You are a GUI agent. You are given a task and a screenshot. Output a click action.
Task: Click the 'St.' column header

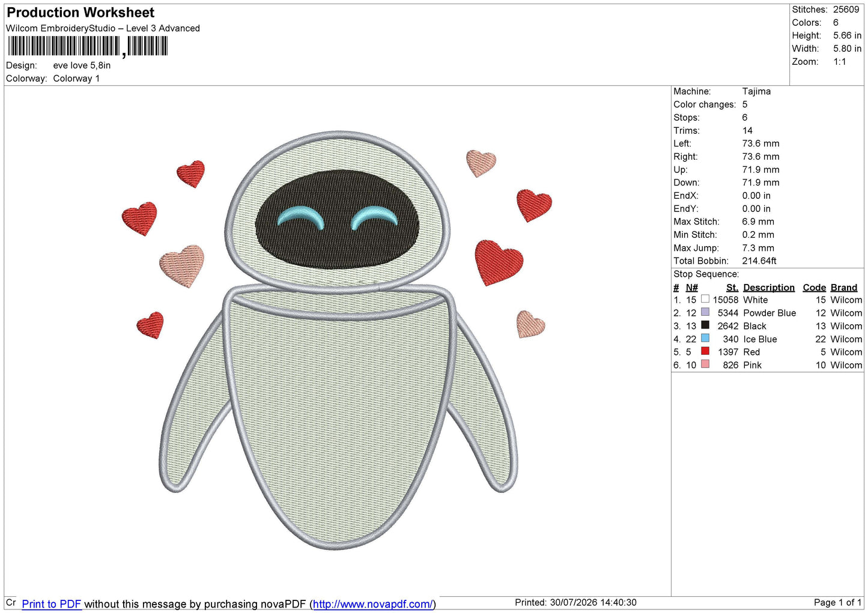(x=732, y=288)
